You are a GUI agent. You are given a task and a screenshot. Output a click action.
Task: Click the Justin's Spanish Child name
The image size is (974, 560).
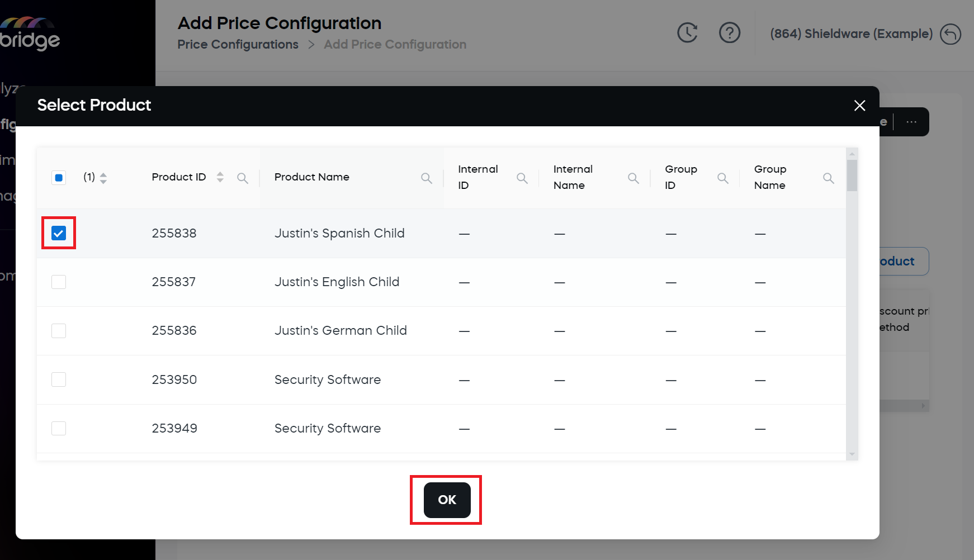339,234
